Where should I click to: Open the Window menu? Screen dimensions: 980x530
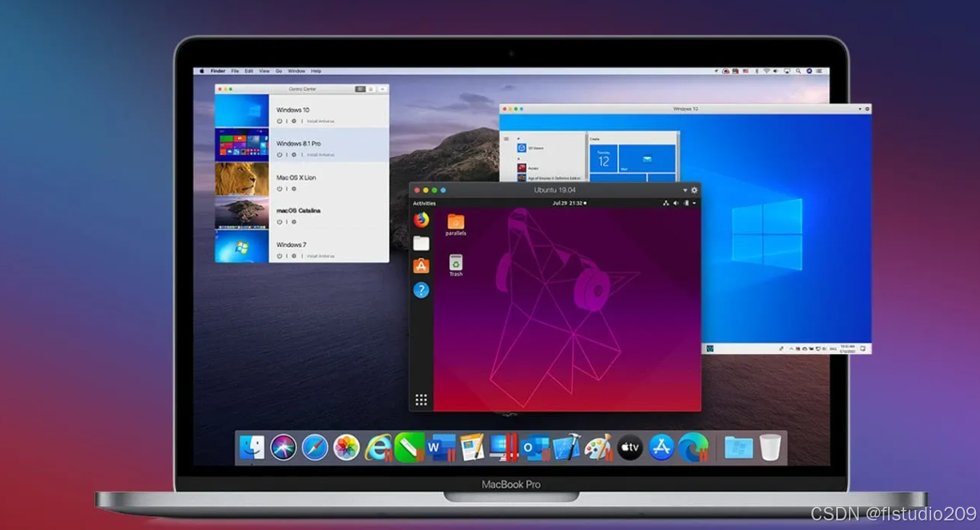coord(296,71)
